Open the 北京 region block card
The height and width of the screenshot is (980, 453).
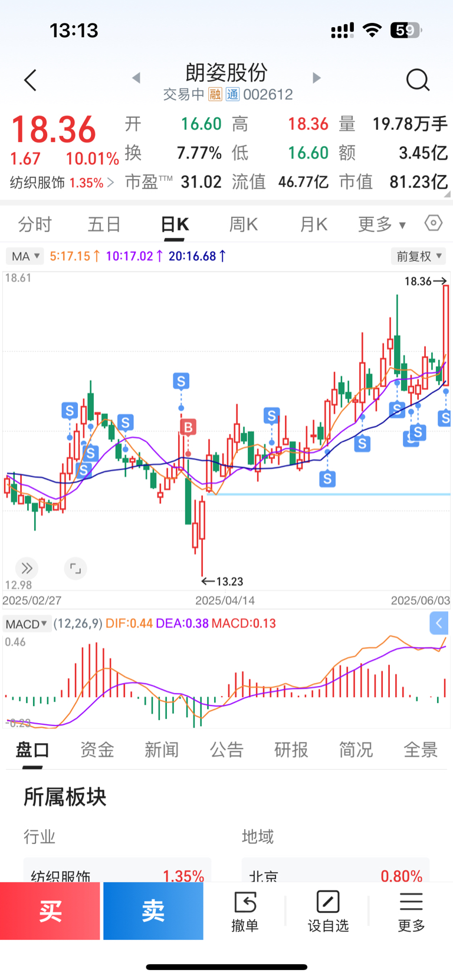(x=336, y=870)
